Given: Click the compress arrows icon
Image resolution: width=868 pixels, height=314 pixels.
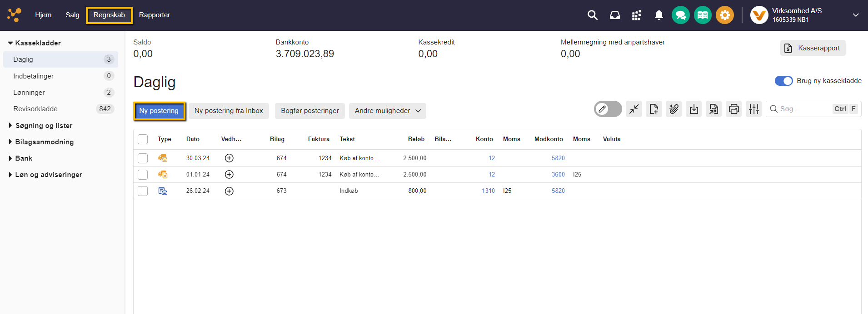Looking at the screenshot, I should (x=634, y=109).
